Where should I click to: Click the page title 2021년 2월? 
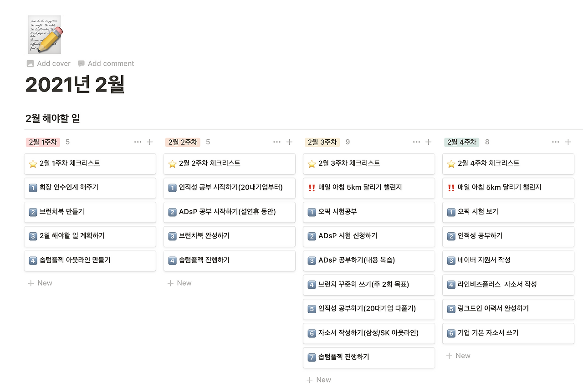point(75,85)
